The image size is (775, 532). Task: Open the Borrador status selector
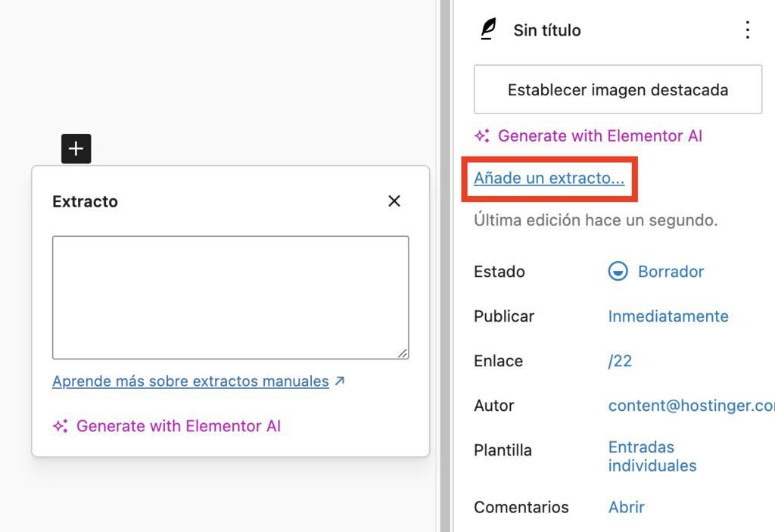point(669,271)
